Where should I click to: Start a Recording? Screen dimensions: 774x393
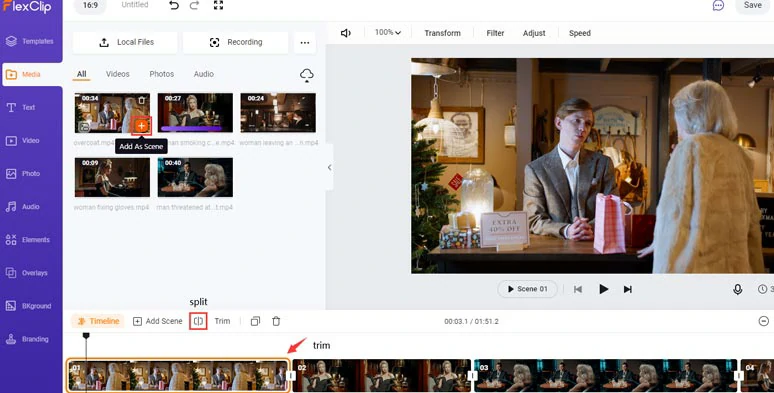pyautogui.click(x=235, y=42)
